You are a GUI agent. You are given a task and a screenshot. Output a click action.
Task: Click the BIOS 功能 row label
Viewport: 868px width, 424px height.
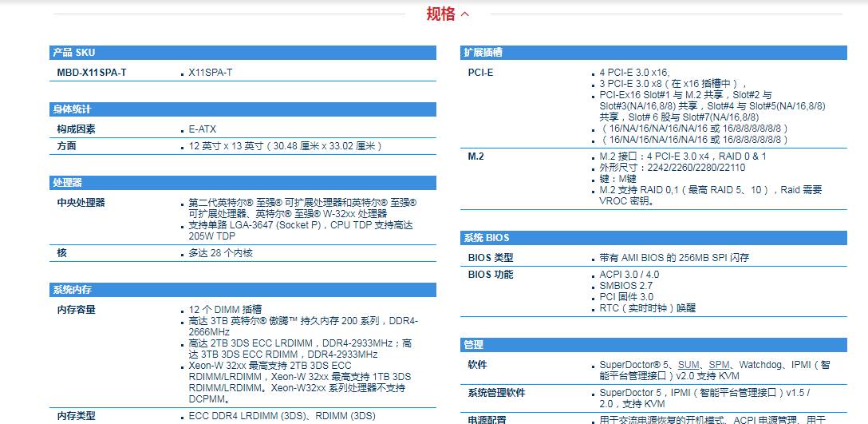491,275
